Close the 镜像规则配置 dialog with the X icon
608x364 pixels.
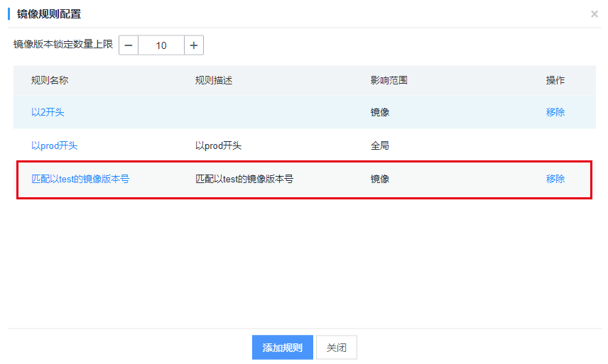click(x=594, y=14)
